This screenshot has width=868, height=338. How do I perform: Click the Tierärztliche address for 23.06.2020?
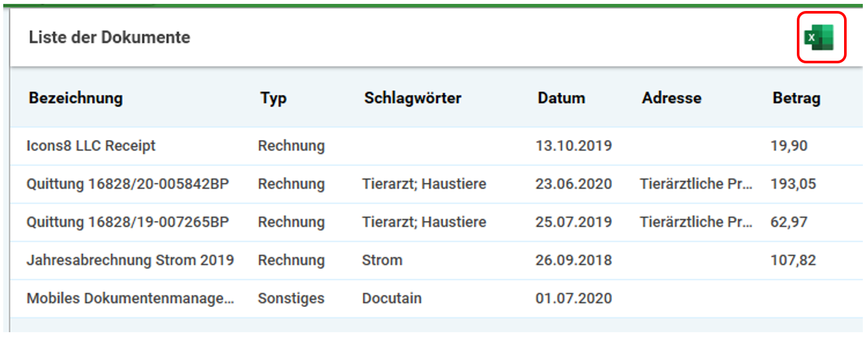pyautogui.click(x=697, y=184)
